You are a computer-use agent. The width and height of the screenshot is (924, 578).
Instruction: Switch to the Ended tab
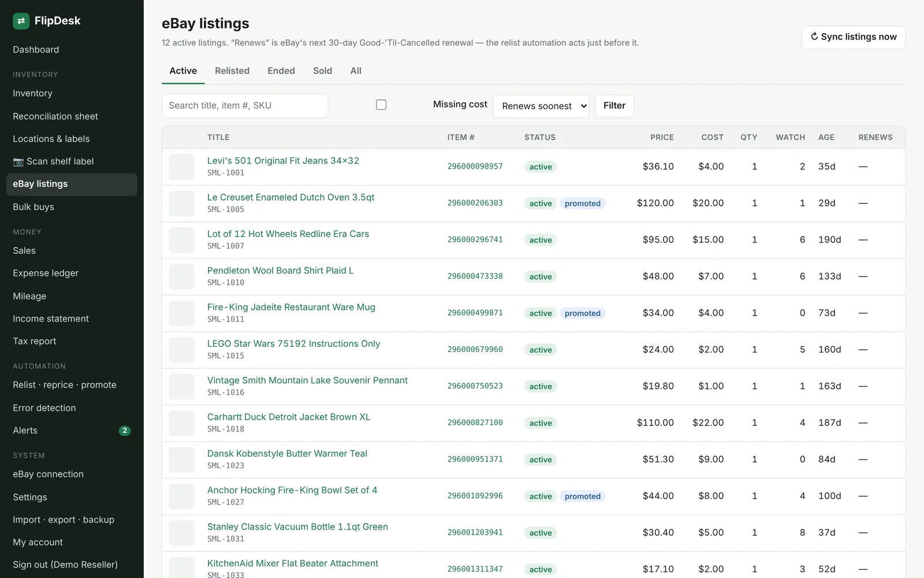click(x=281, y=71)
